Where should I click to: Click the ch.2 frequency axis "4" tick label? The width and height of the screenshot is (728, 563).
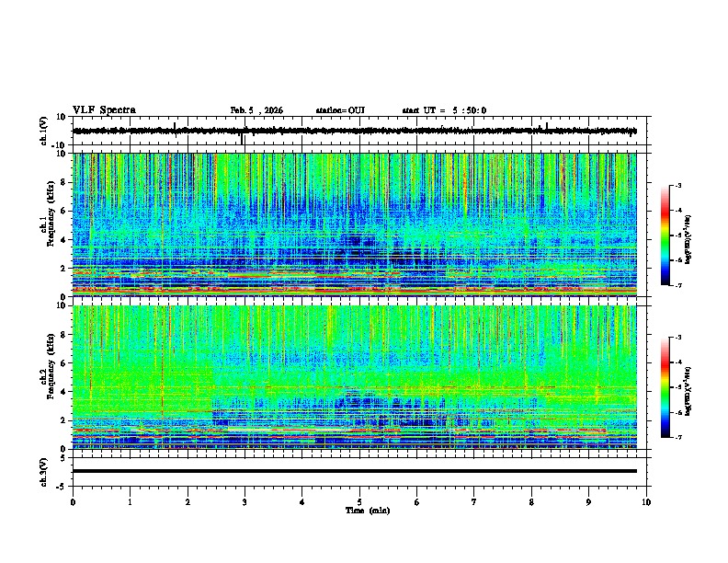[x=64, y=392]
